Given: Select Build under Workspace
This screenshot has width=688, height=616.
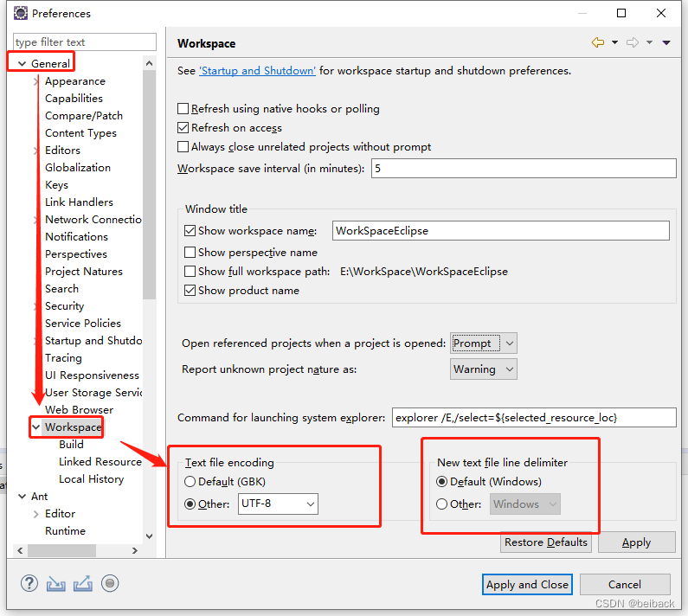Looking at the screenshot, I should tap(71, 445).
